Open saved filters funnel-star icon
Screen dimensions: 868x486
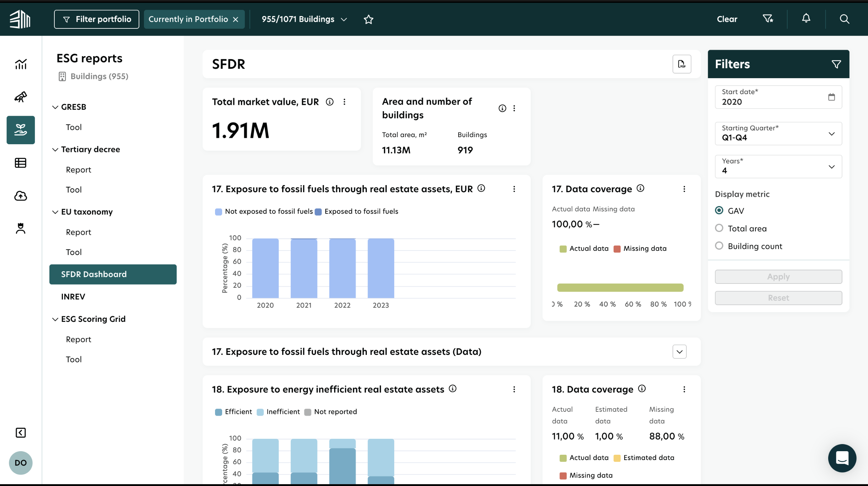[x=768, y=18]
